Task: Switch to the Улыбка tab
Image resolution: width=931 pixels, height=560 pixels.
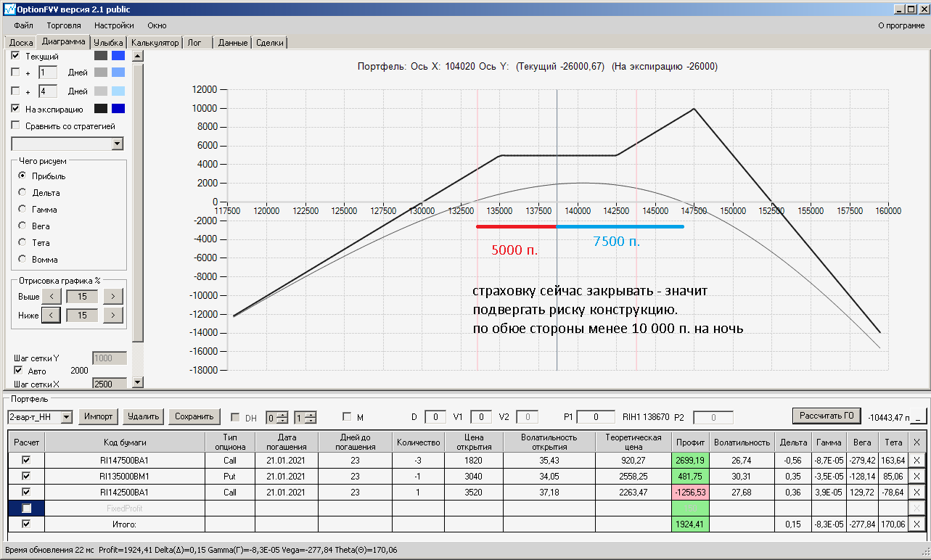Action: point(109,43)
